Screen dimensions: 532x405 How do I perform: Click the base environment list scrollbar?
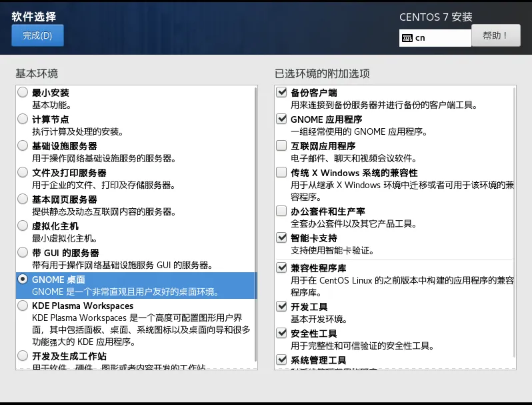[256, 224]
